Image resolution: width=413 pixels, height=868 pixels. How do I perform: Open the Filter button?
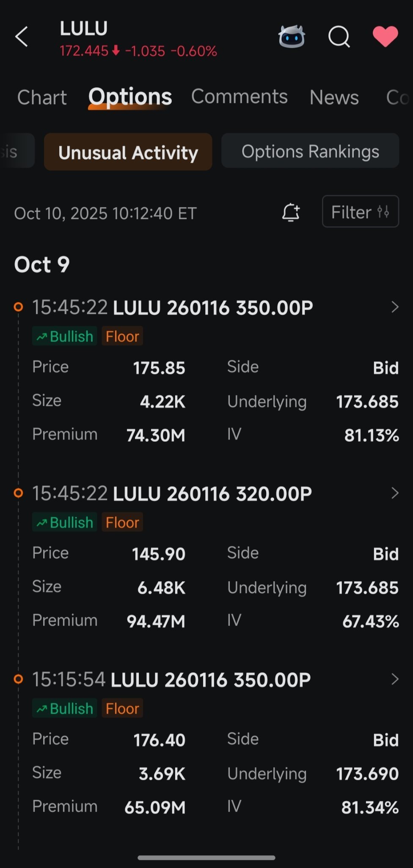pyautogui.click(x=361, y=211)
